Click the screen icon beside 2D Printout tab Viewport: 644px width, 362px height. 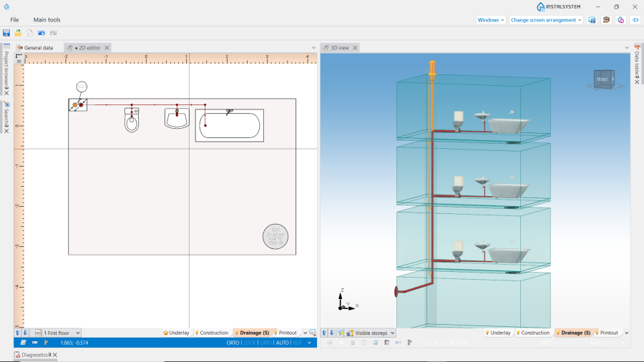(313, 333)
